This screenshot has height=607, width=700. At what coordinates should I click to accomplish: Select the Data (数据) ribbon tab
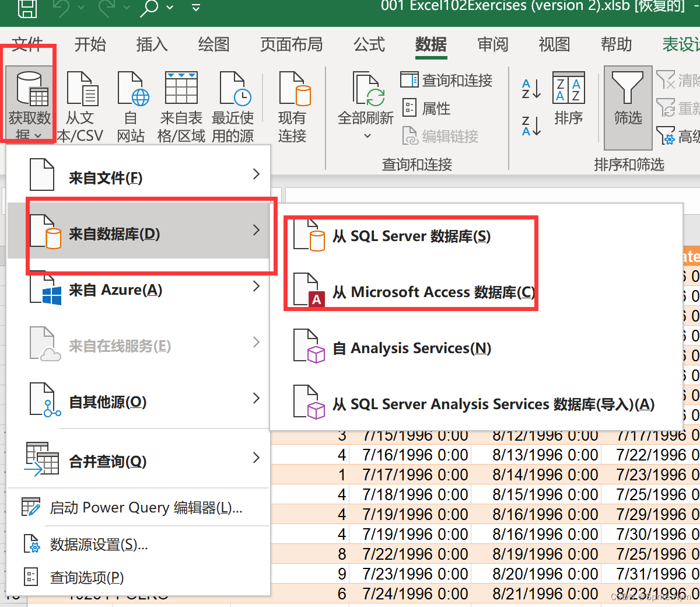431,44
